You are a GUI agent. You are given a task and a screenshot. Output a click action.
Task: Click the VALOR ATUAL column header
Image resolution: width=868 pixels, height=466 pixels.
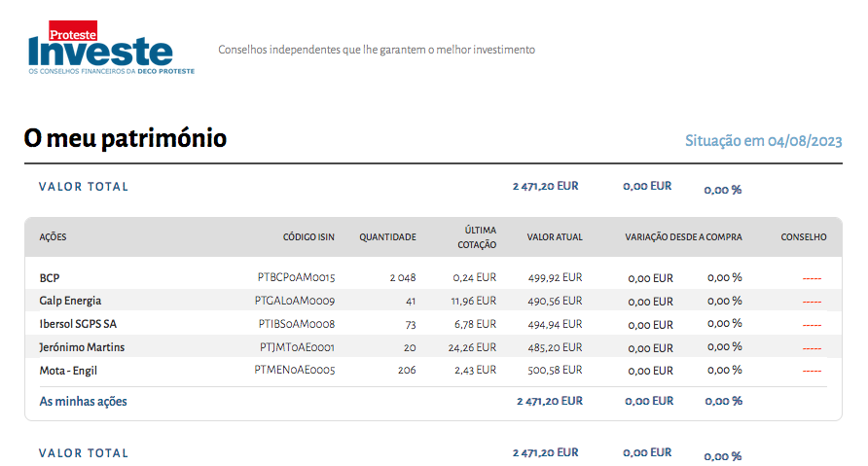coord(555,237)
